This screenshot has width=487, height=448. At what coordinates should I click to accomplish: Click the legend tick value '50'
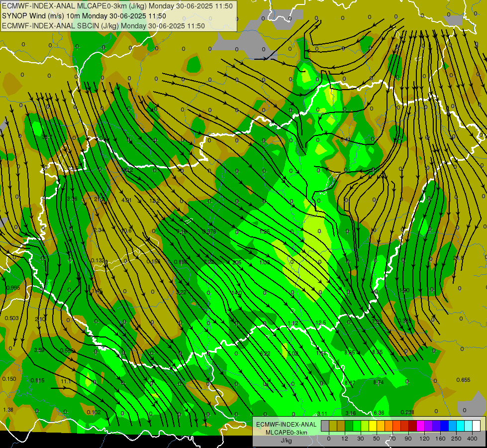point(377,439)
